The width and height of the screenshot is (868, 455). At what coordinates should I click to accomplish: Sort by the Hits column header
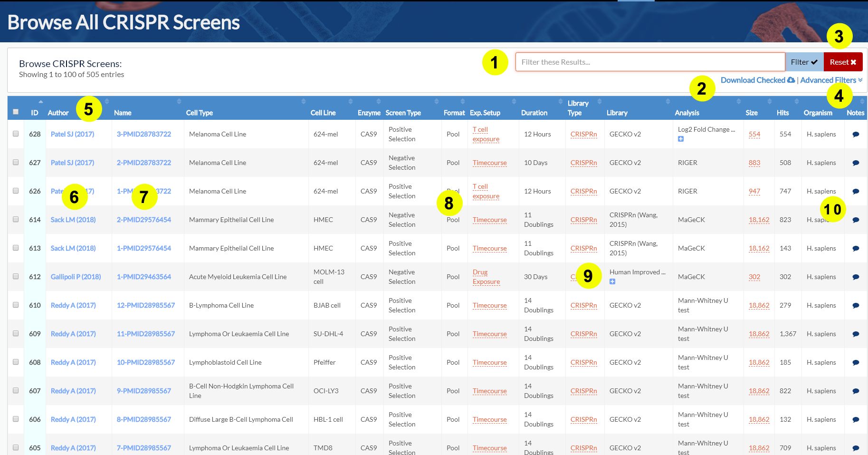coord(782,113)
